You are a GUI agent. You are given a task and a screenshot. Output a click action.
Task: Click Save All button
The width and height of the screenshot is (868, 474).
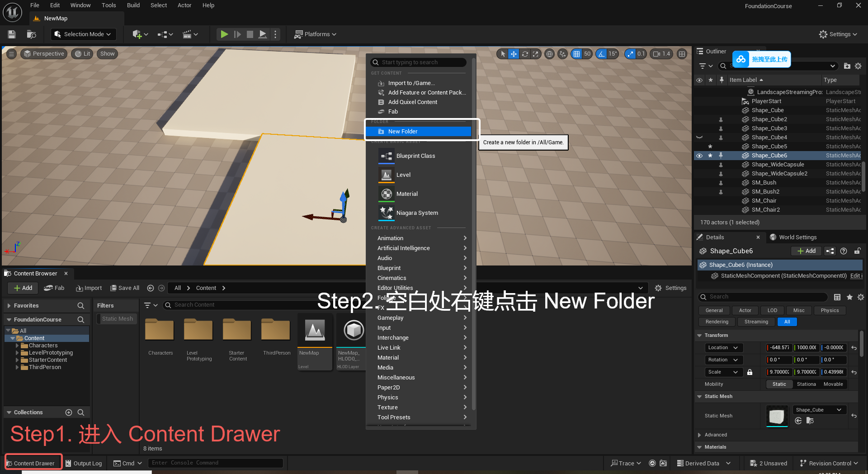click(125, 288)
